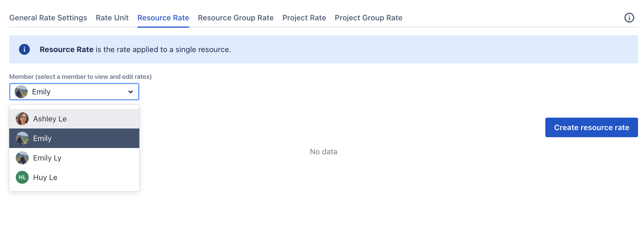Go to the Resource Group Rate tab
This screenshot has width=644, height=225.
236,18
